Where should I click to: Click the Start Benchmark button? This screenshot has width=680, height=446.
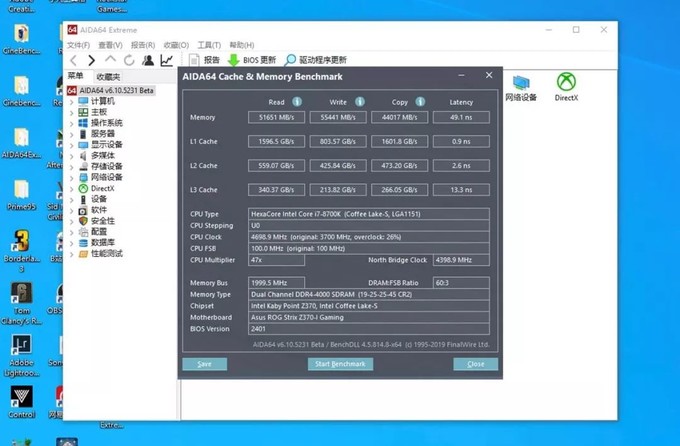340,364
